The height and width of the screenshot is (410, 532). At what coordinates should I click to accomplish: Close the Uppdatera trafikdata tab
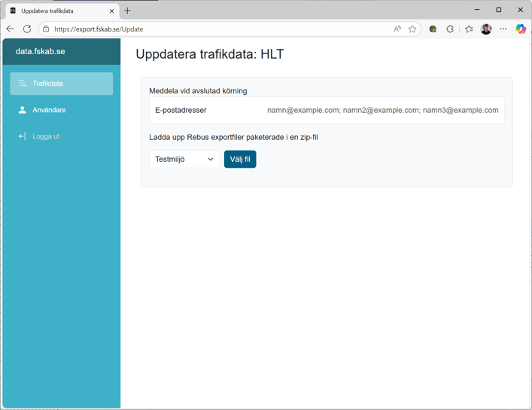click(111, 11)
